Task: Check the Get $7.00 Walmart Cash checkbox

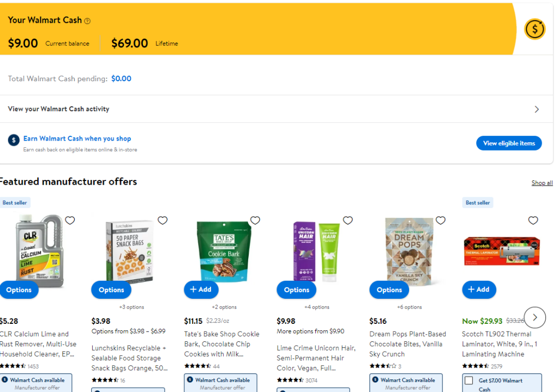Action: click(x=469, y=381)
